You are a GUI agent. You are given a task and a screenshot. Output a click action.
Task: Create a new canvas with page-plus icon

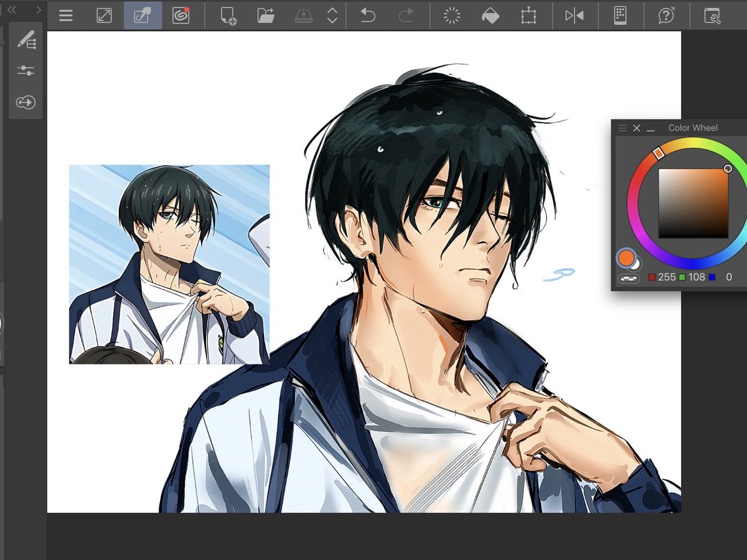tap(228, 16)
